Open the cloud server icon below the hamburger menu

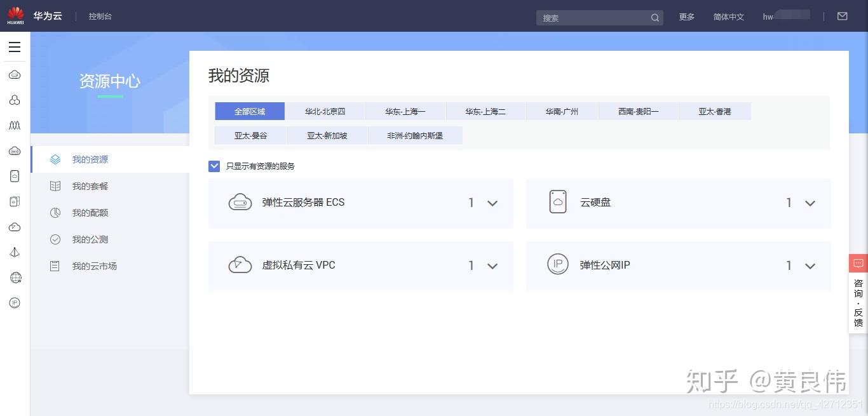(x=15, y=75)
